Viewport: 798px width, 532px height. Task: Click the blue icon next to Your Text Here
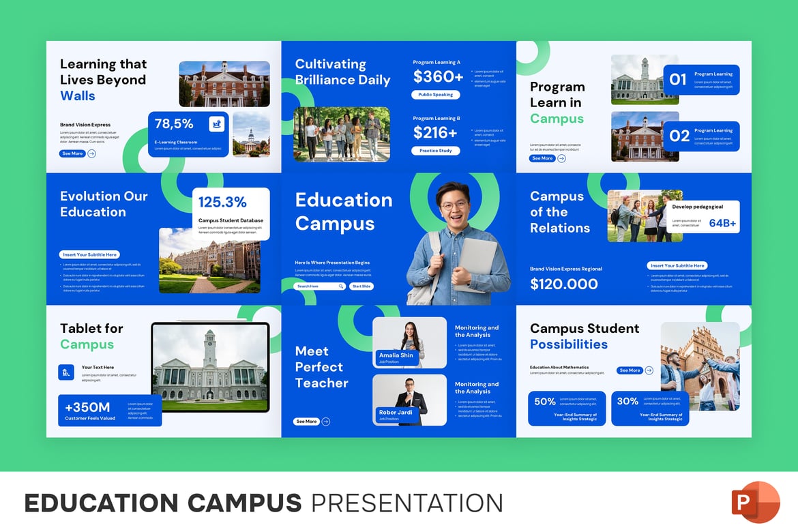(66, 372)
